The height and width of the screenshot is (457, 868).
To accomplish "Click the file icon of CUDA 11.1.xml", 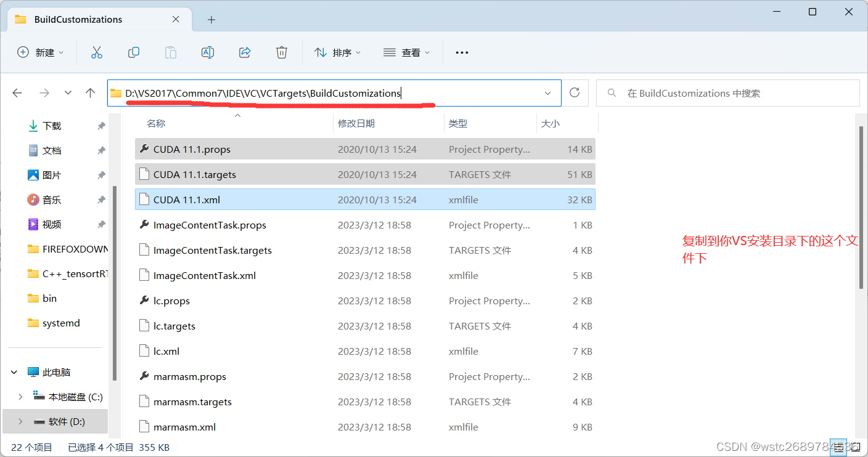I will click(x=144, y=200).
